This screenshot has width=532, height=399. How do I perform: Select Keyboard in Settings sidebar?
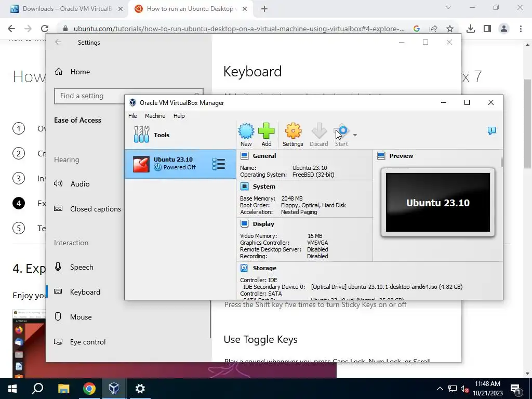pyautogui.click(x=85, y=292)
